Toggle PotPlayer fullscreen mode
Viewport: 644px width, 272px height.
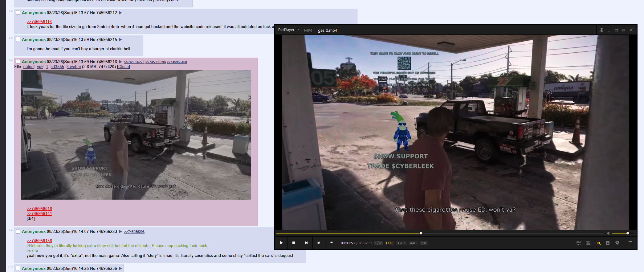624,30
